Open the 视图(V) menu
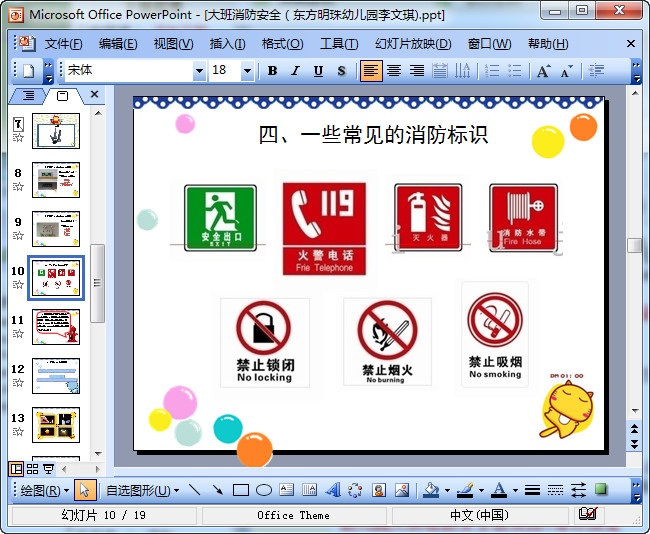 [x=173, y=44]
